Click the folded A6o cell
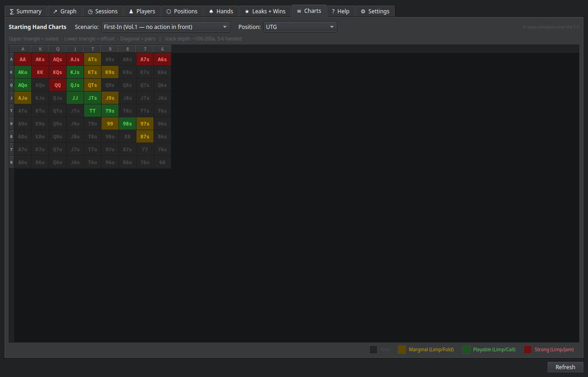Image resolution: width=588 pixels, height=377 pixels. click(x=23, y=162)
